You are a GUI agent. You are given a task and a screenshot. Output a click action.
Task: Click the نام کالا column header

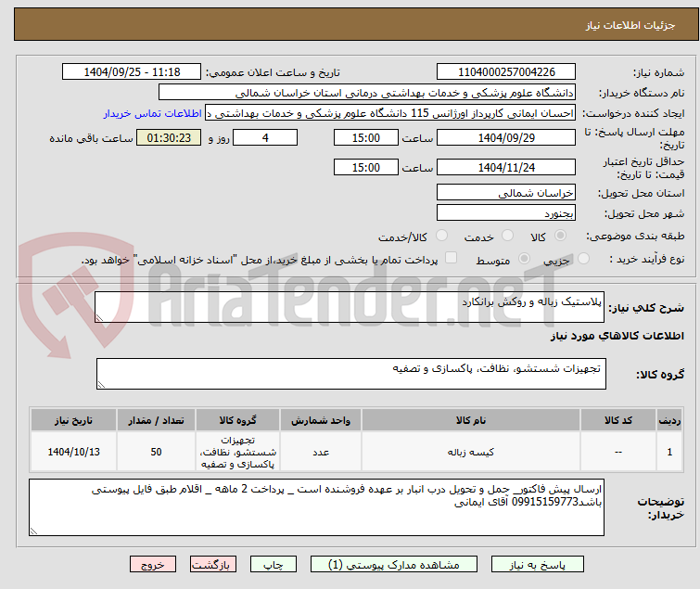pyautogui.click(x=471, y=420)
